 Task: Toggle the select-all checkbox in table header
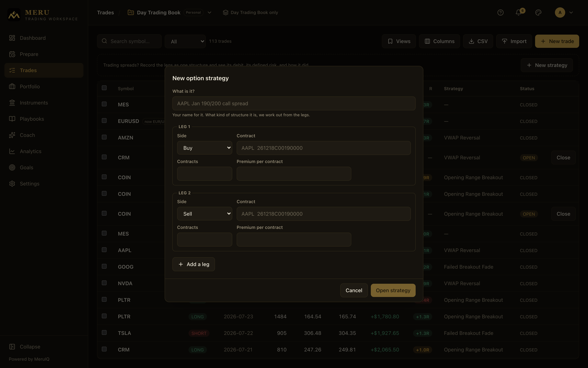tap(104, 88)
